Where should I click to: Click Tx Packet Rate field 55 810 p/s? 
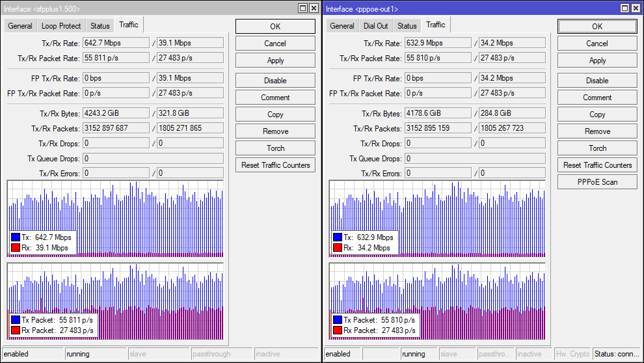point(438,58)
